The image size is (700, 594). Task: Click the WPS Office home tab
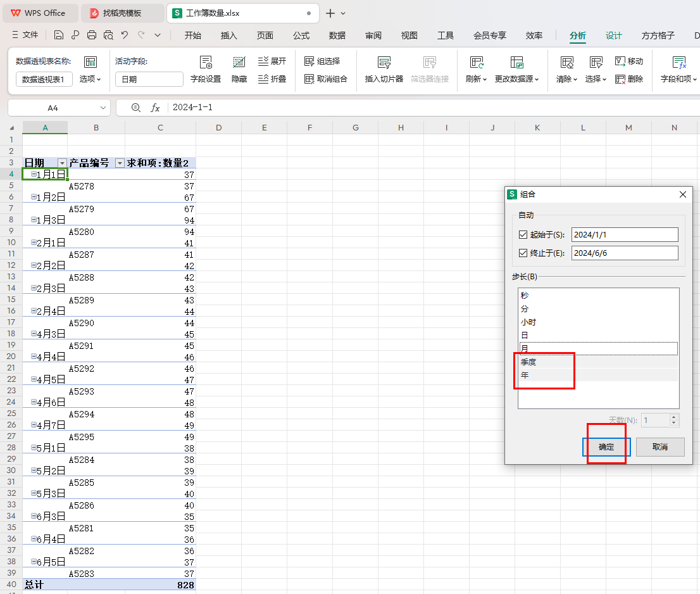(39, 13)
